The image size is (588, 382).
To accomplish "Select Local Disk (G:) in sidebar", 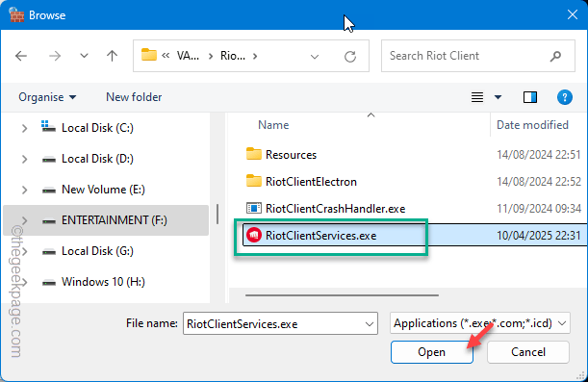I will [97, 251].
